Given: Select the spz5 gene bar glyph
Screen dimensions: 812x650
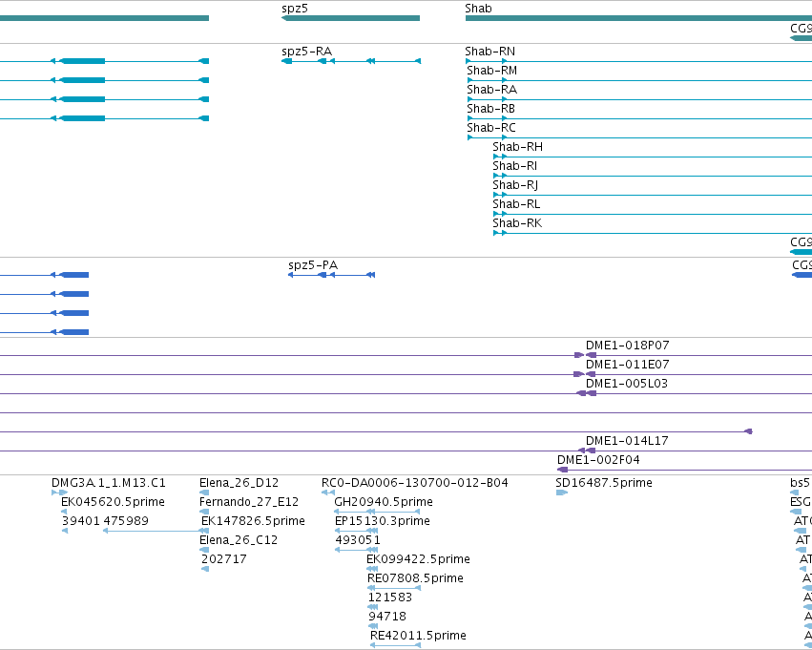Looking at the screenshot, I should click(x=350, y=18).
